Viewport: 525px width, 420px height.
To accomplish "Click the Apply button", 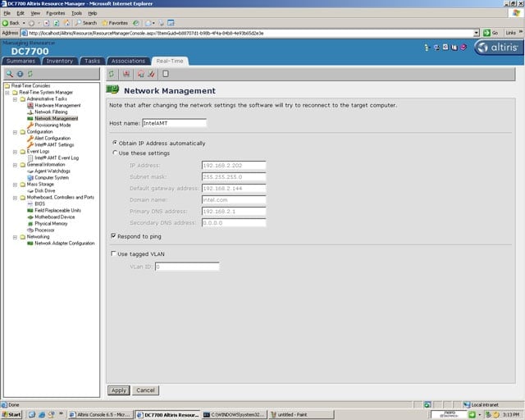I will (x=118, y=390).
